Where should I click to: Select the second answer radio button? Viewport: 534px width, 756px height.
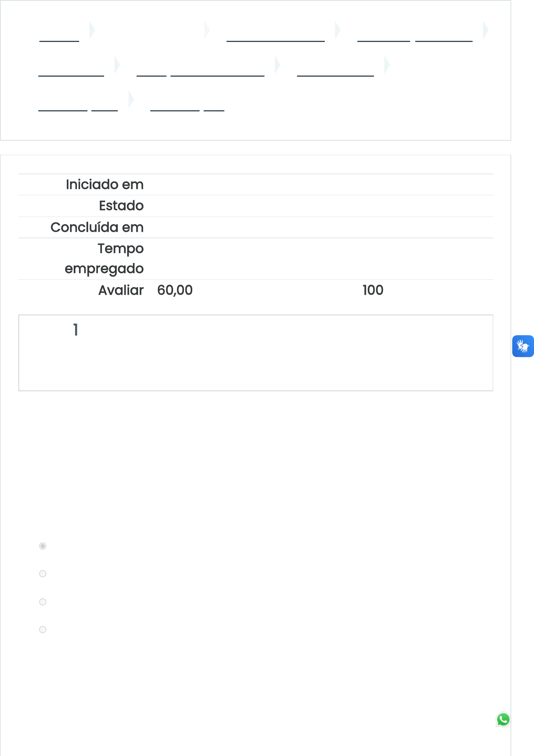(x=43, y=574)
